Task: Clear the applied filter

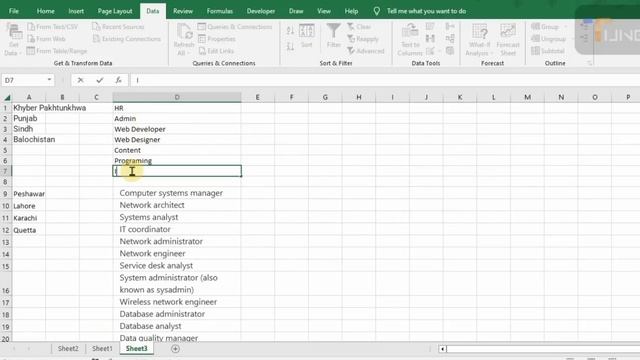Action: point(359,27)
